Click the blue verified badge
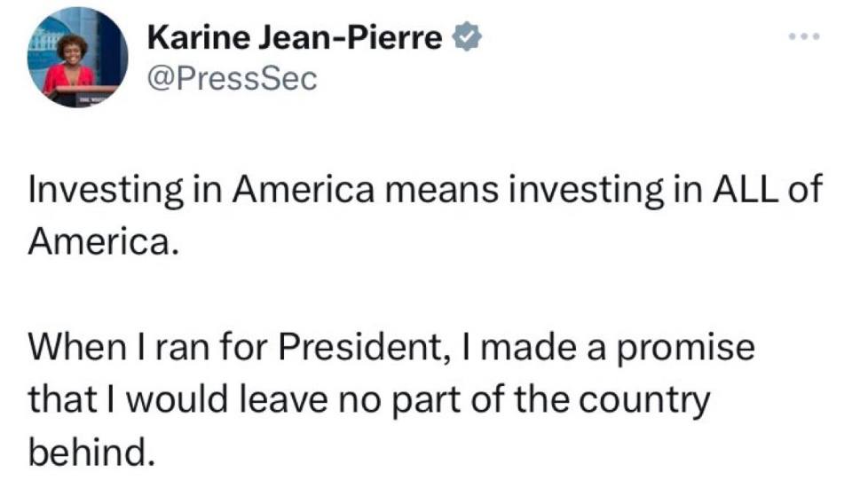Viewport: 852px width, 504px height. point(468,38)
